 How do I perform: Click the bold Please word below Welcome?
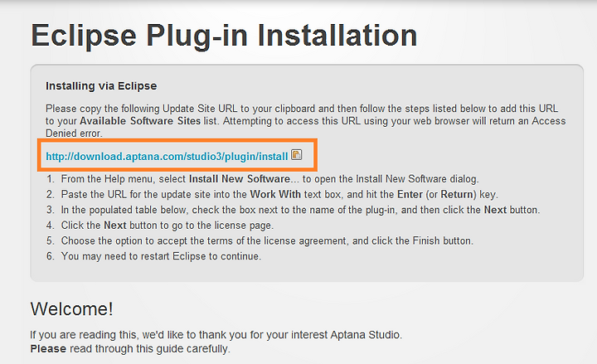click(x=48, y=349)
